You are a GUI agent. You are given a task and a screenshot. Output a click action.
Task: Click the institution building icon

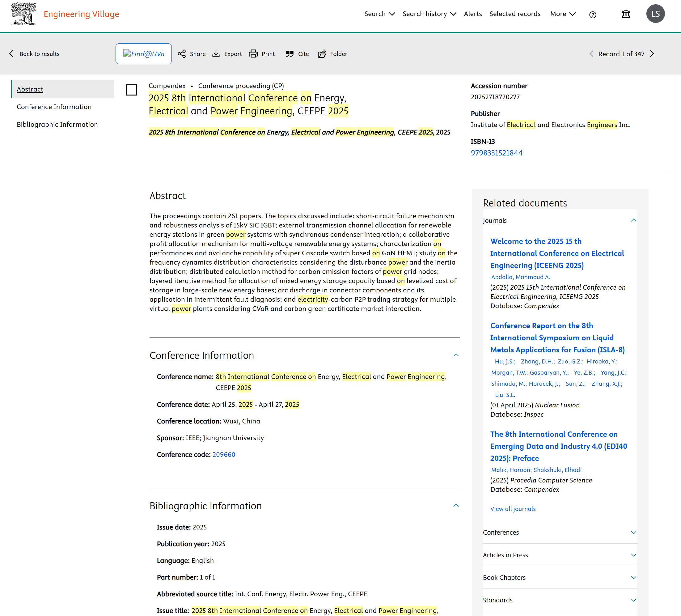(626, 14)
